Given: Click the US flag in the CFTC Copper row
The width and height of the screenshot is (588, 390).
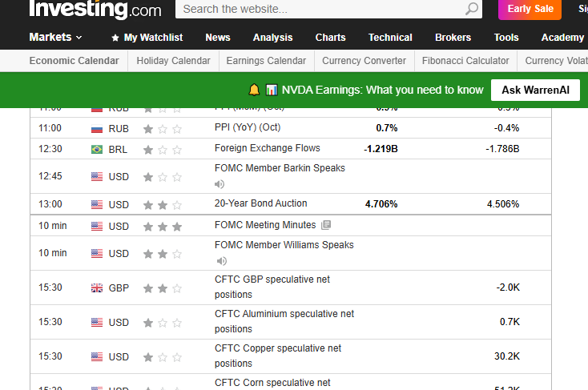Looking at the screenshot, I should pos(97,356).
